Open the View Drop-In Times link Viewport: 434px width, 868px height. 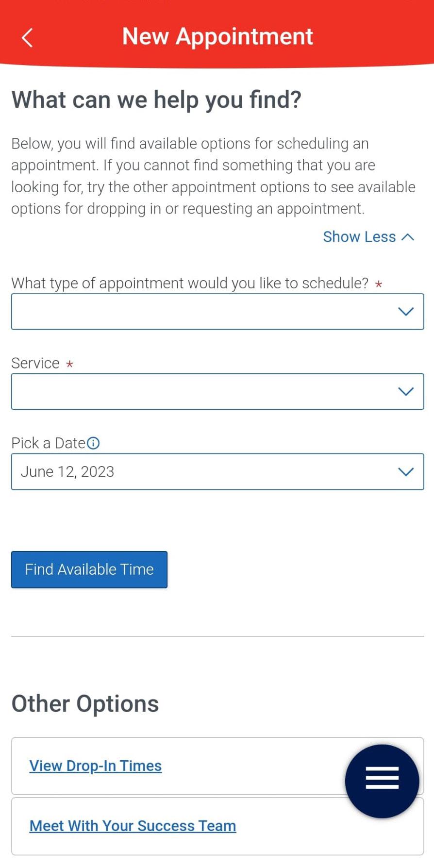click(96, 766)
